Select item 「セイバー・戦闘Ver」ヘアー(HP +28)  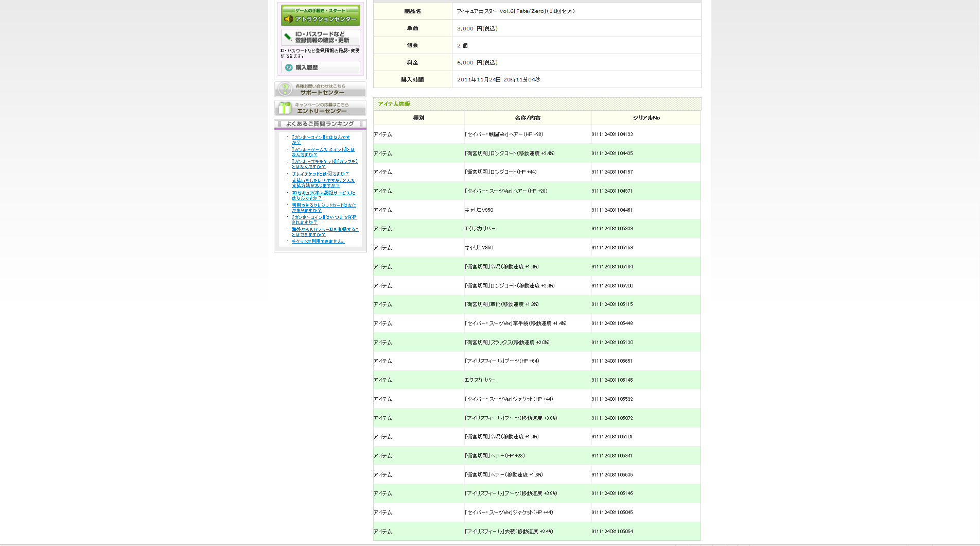(504, 134)
